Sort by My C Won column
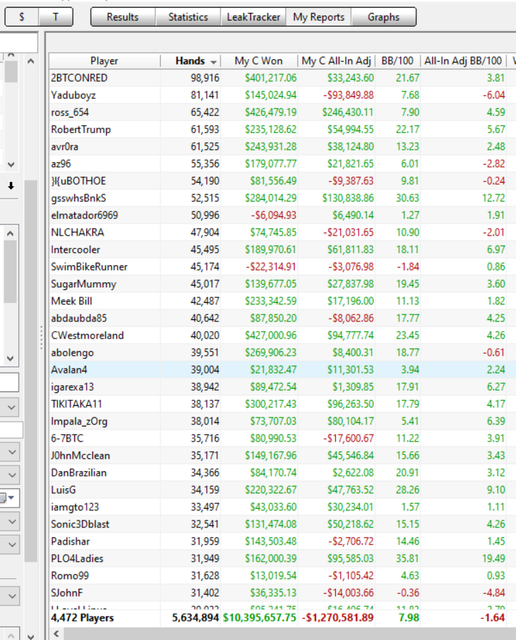The height and width of the screenshot is (640, 516). coord(259,61)
